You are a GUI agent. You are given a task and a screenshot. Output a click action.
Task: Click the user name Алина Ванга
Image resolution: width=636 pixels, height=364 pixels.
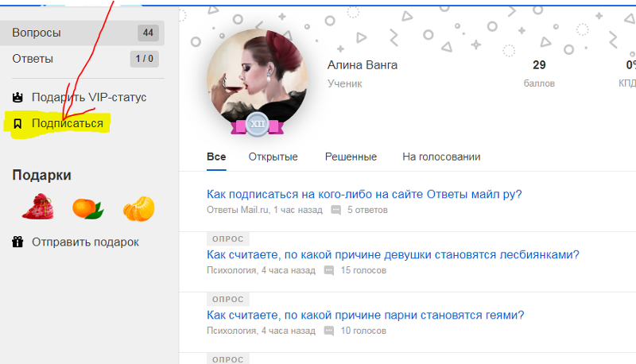pyautogui.click(x=363, y=65)
